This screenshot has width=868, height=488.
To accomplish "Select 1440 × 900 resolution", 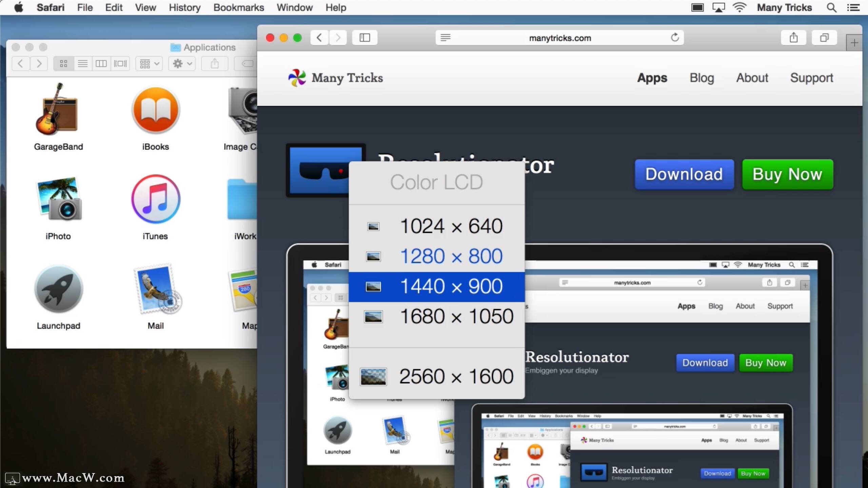I will [x=437, y=287].
